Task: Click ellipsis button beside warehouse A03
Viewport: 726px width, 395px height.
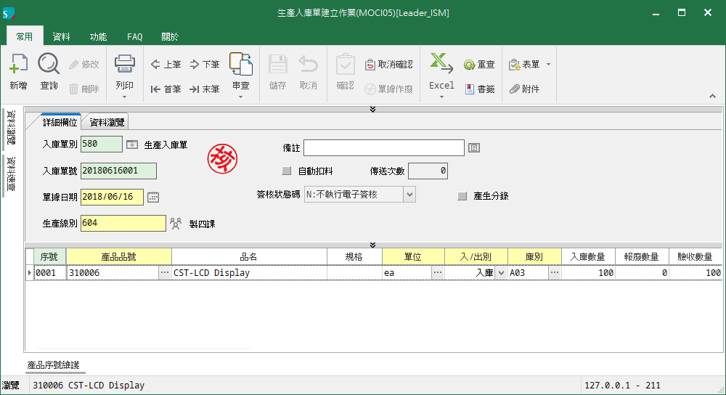Action: click(555, 273)
